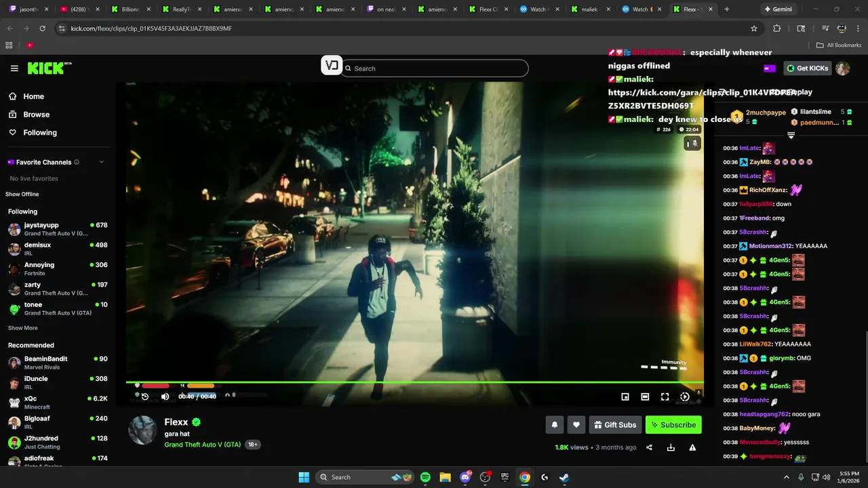Open demisux channel
The image size is (868, 488).
(x=58, y=249)
